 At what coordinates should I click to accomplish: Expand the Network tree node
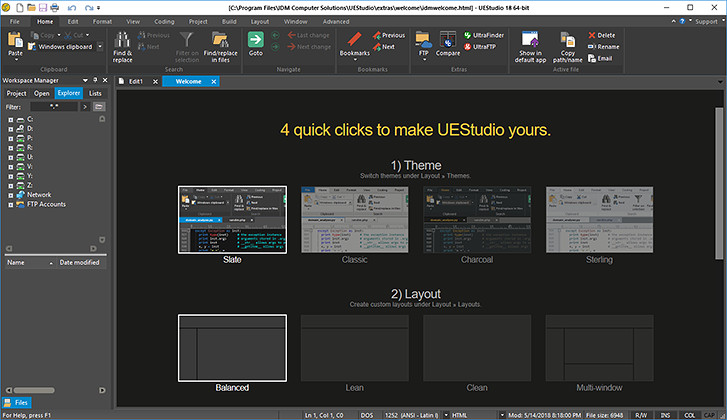[x=11, y=195]
